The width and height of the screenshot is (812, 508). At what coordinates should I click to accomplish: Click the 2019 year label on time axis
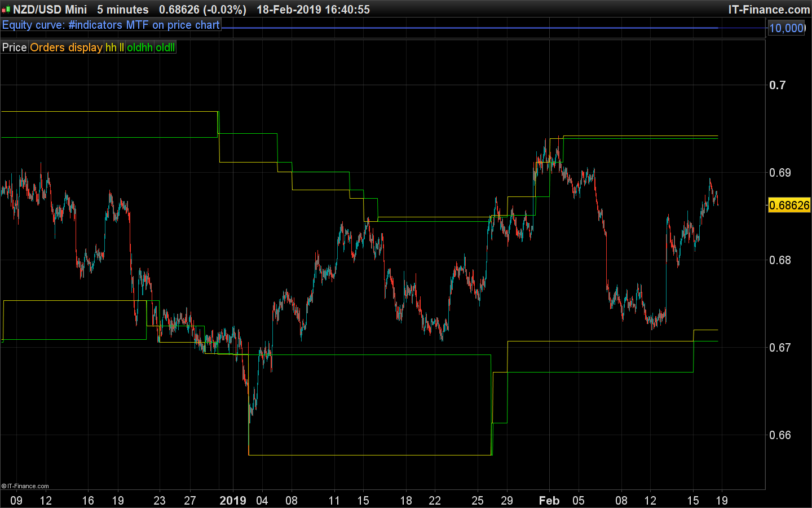click(x=233, y=501)
